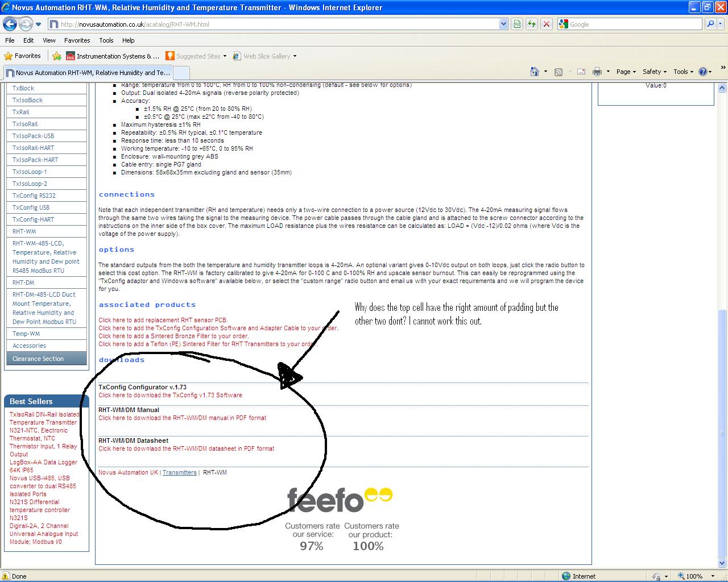Open the Favorites star button
The width and height of the screenshot is (728, 582).
pyautogui.click(x=22, y=56)
